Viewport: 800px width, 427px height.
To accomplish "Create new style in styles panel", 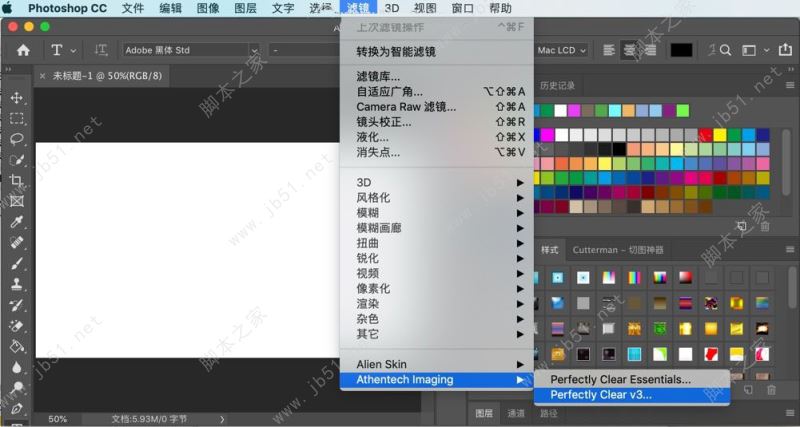I will (748, 390).
